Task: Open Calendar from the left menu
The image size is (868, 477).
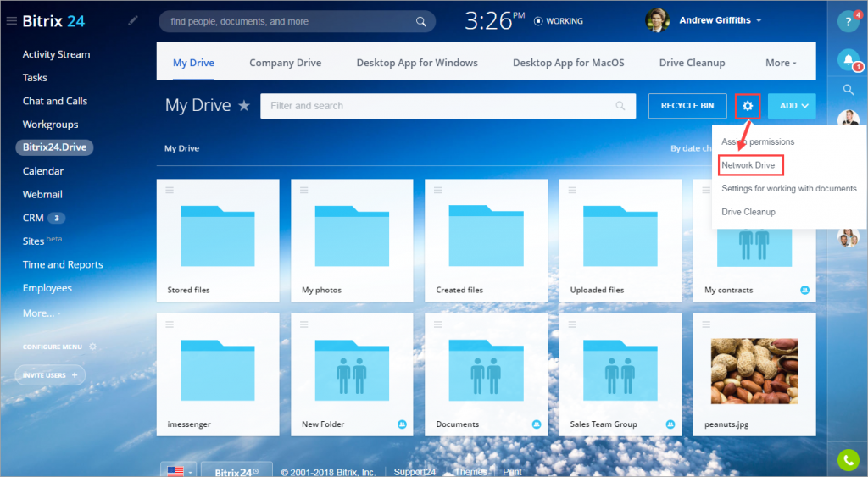Action: [x=42, y=171]
